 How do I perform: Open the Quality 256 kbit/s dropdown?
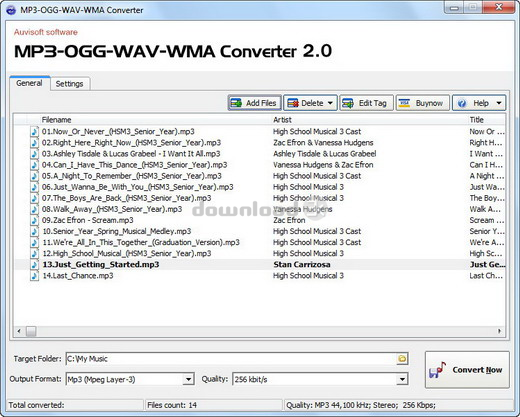pyautogui.click(x=320, y=379)
